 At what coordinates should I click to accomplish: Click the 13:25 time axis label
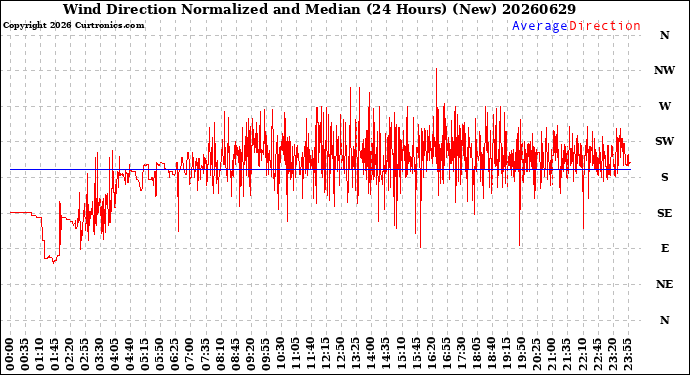pos(355,354)
